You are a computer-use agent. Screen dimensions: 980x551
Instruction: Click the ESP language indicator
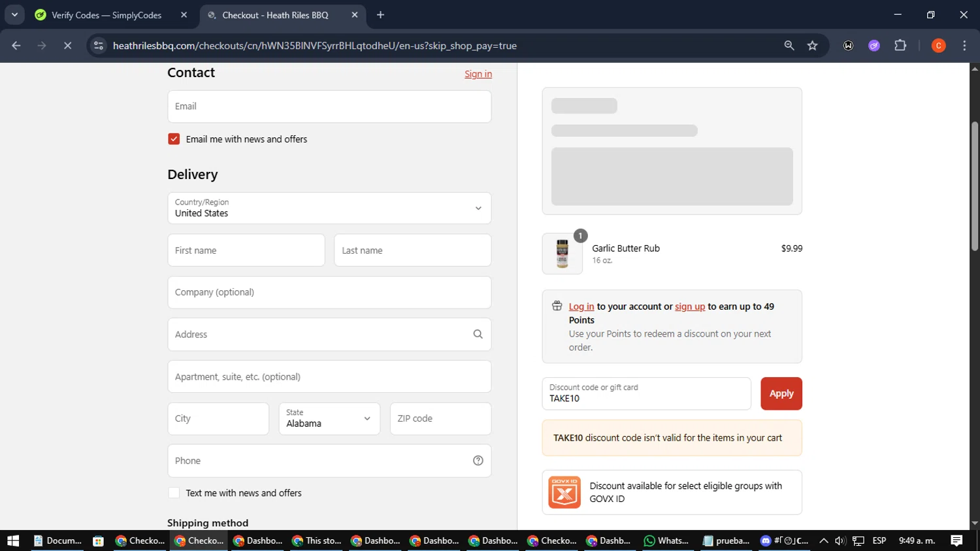click(x=879, y=541)
